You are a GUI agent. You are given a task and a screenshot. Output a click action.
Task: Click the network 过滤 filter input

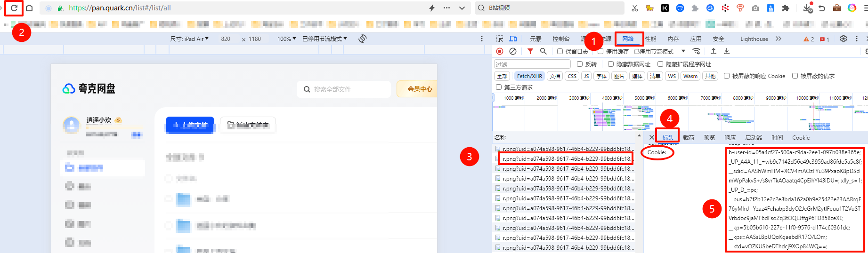(x=532, y=64)
